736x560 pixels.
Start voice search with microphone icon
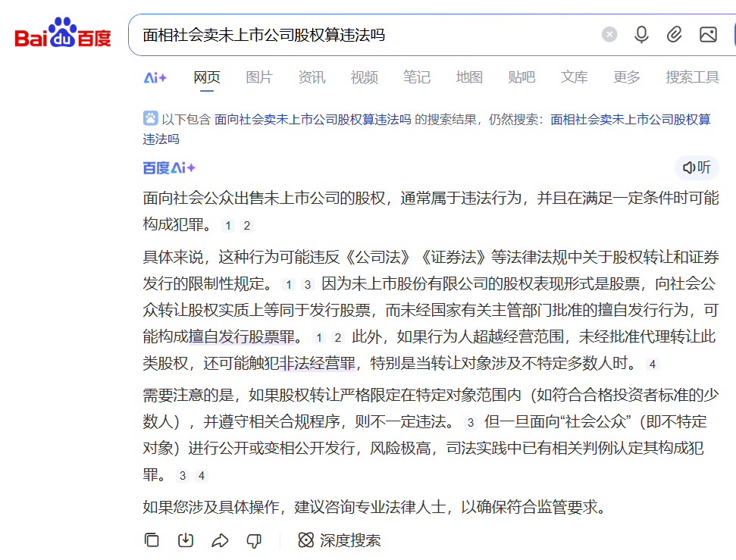(x=641, y=35)
